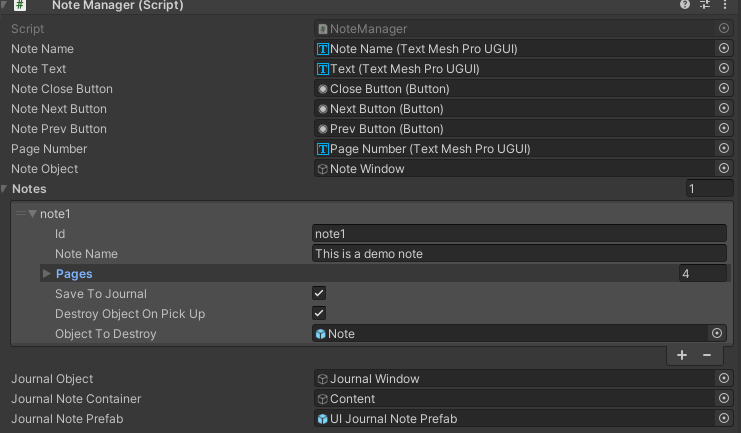
Task: Toggle the Save To Journal checkbox
Action: click(x=319, y=294)
